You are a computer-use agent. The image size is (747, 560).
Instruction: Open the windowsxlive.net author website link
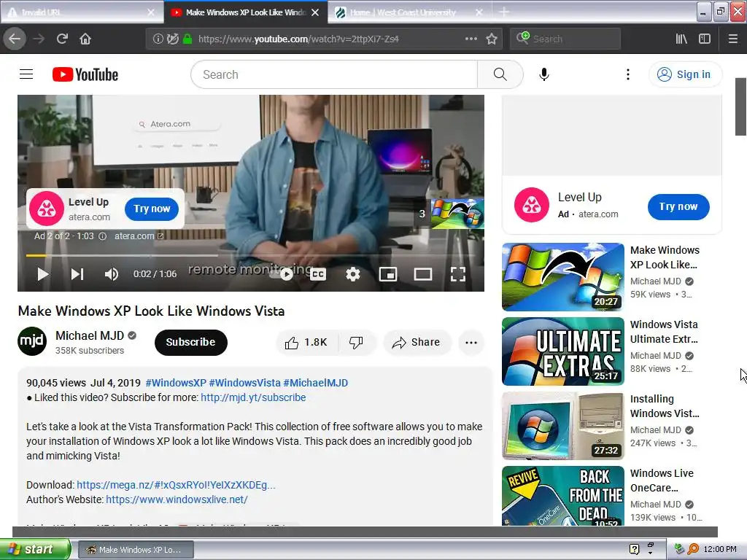pos(177,499)
